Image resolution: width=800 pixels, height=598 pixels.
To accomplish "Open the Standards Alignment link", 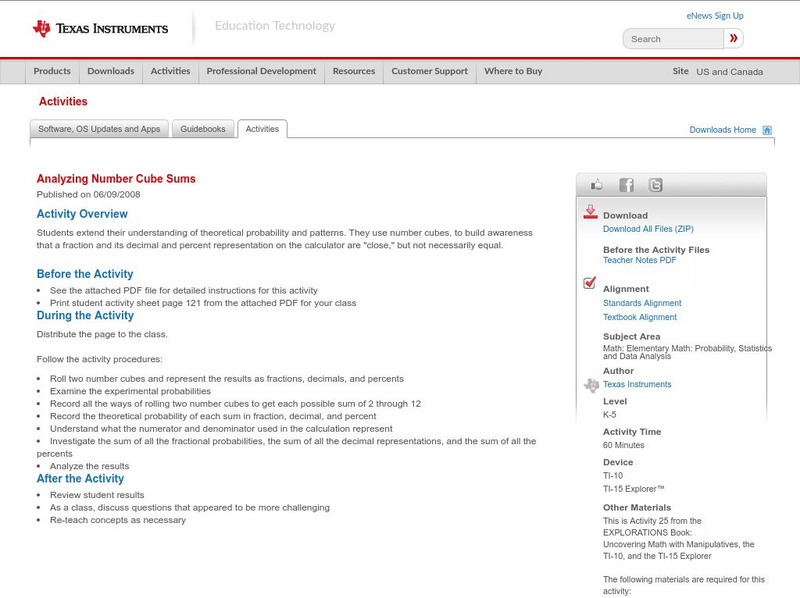I will pos(642,303).
